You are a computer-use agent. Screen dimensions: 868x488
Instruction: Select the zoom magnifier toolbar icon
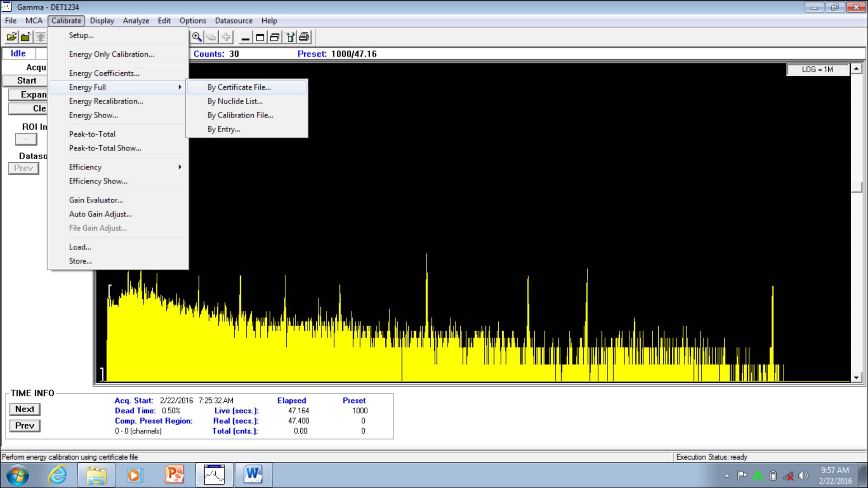pos(197,37)
